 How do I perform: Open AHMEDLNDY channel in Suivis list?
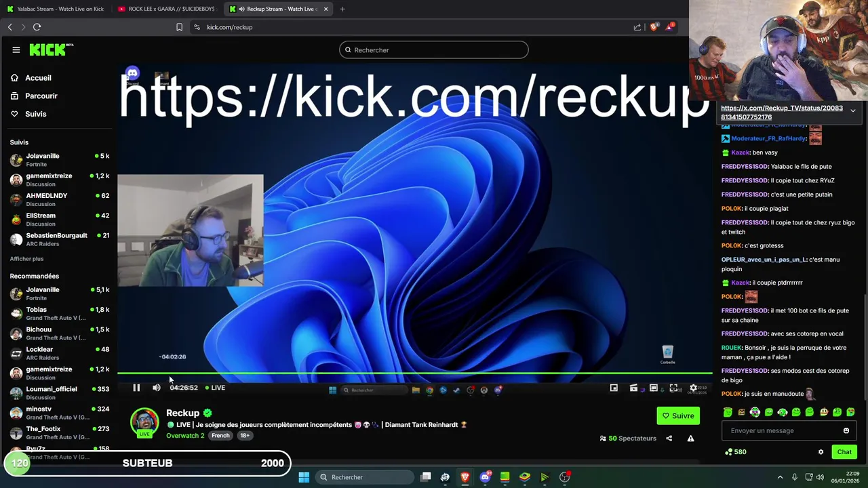click(x=60, y=199)
